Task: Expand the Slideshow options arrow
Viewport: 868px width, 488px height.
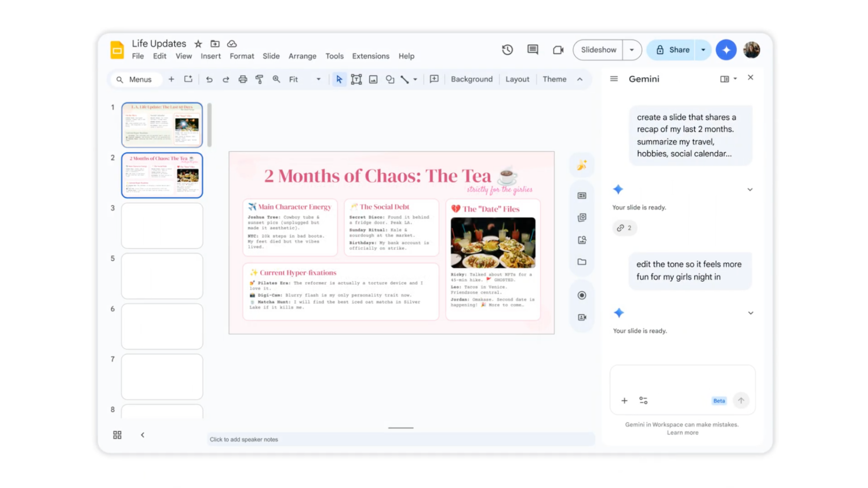Action: tap(632, 49)
